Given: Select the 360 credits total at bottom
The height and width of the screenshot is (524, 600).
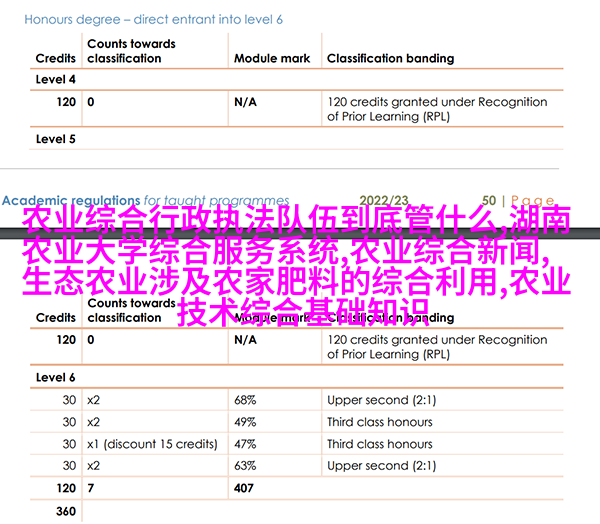Looking at the screenshot, I should tap(65, 511).
